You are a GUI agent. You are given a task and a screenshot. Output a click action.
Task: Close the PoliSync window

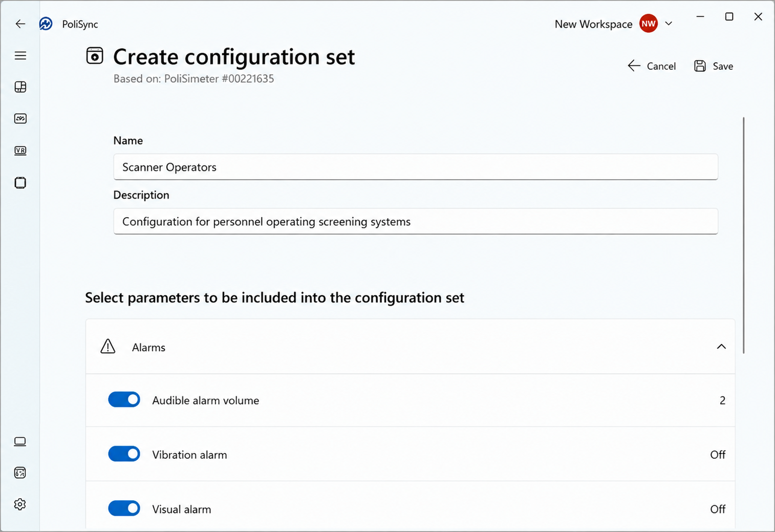point(758,17)
